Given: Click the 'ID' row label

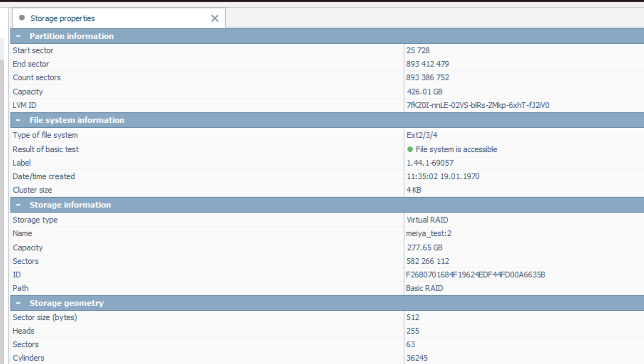Looking at the screenshot, I should pyautogui.click(x=17, y=274).
